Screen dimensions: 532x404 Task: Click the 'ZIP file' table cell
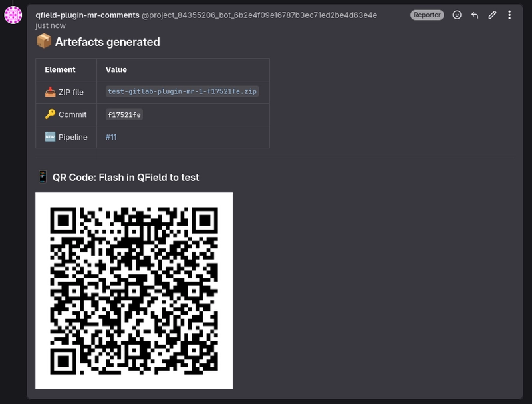66,92
